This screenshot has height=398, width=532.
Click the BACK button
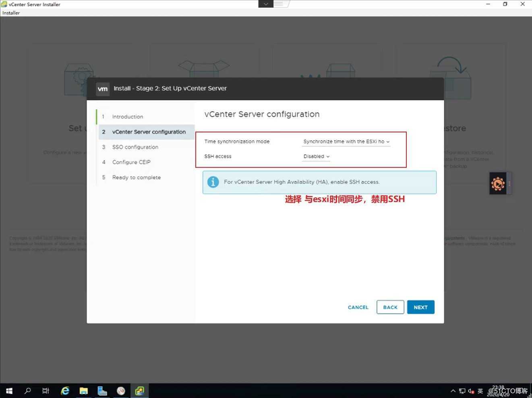click(390, 307)
